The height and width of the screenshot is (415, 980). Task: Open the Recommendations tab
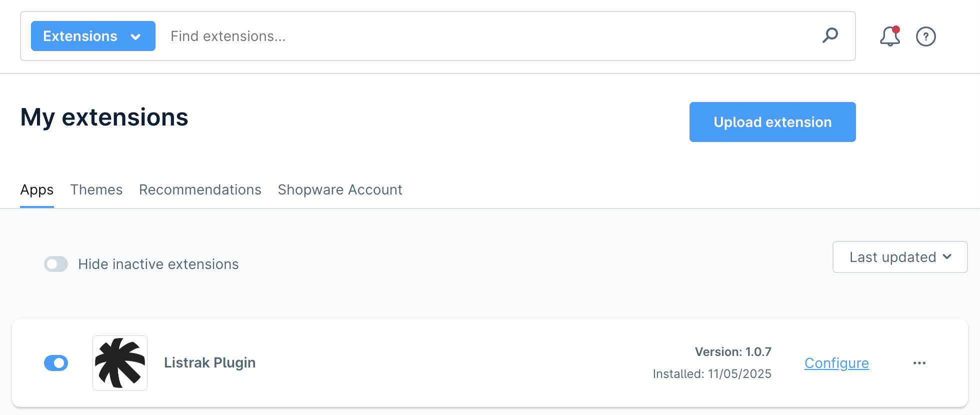click(x=200, y=190)
